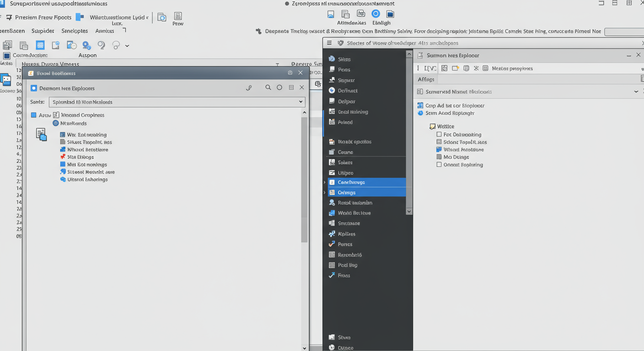Click the Peov document icon in the top toolbar
Image resolution: width=644 pixels, height=351 pixels.
point(178,16)
